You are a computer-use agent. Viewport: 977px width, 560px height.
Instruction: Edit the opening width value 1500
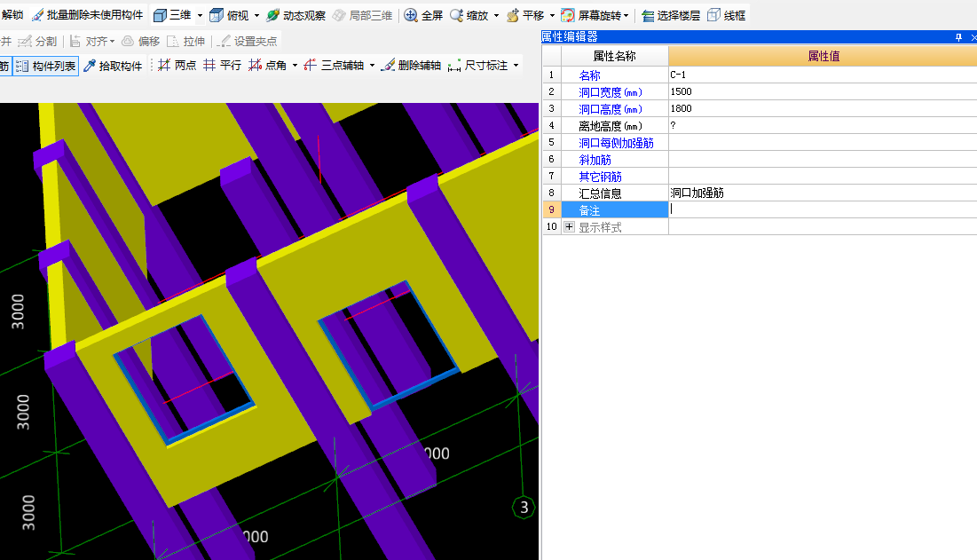pos(823,91)
